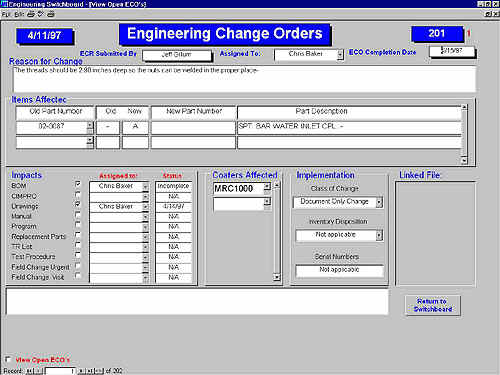Jump to the last record
500x375 pixels.
point(90,371)
